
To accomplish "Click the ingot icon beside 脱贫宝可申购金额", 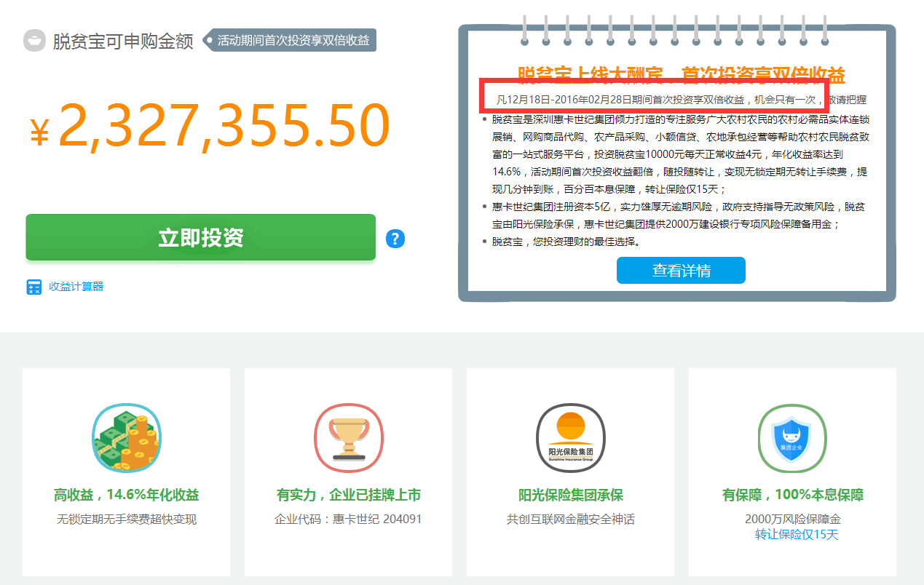I will coord(34,40).
